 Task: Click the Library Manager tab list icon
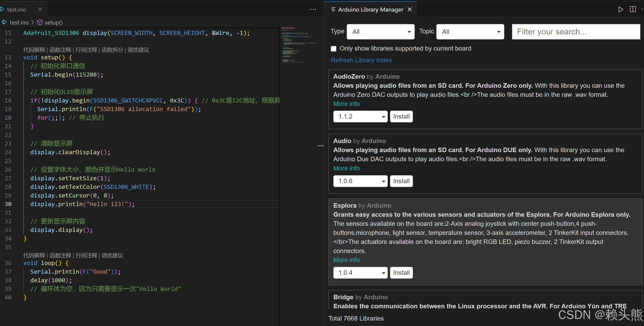tap(333, 10)
